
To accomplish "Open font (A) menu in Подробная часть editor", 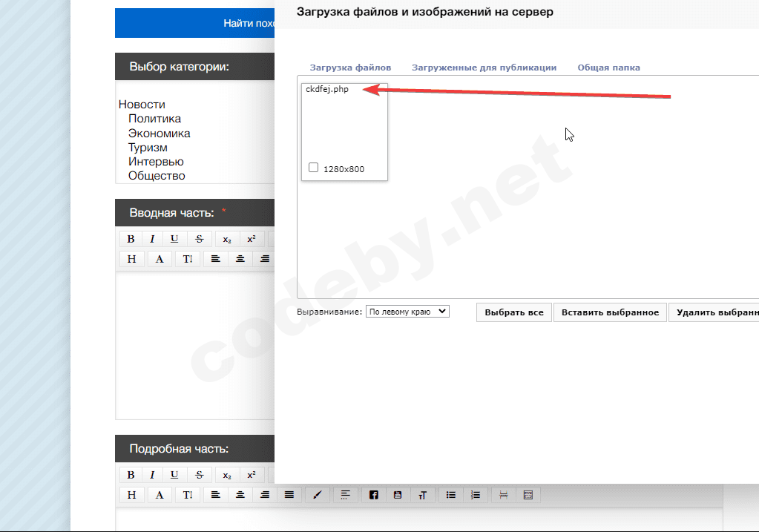I will click(160, 495).
